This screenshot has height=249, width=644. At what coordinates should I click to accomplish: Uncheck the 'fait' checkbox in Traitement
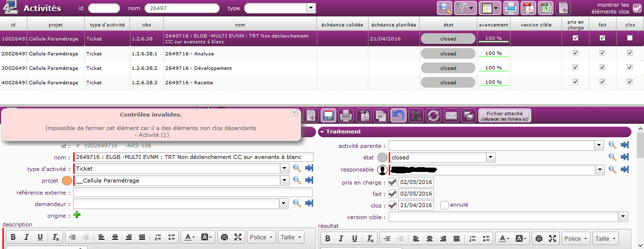click(393, 194)
